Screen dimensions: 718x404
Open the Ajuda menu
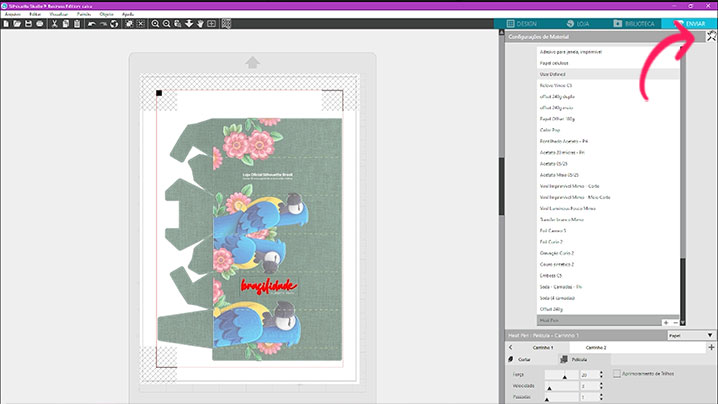tap(128, 14)
